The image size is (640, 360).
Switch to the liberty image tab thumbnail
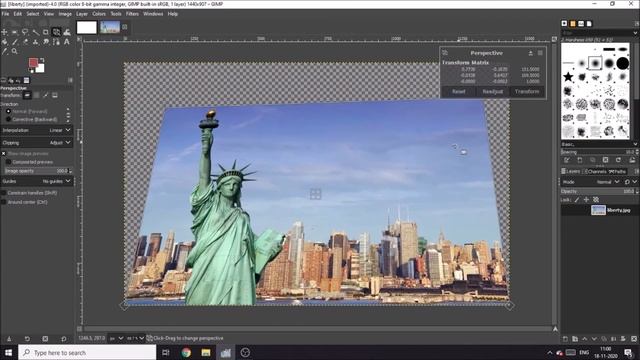[110, 27]
